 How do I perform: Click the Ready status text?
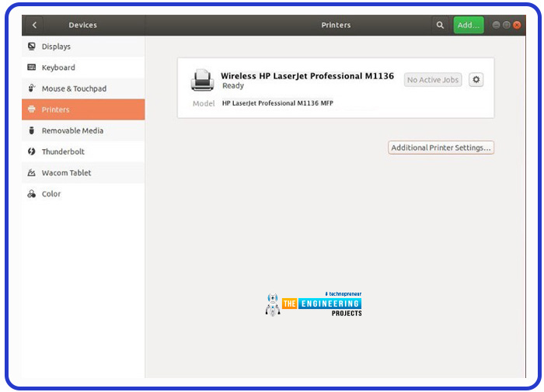tap(233, 85)
